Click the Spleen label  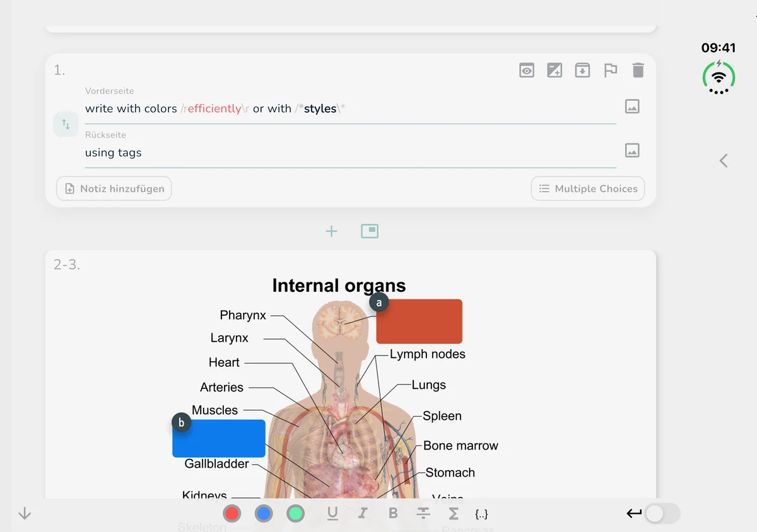click(442, 416)
